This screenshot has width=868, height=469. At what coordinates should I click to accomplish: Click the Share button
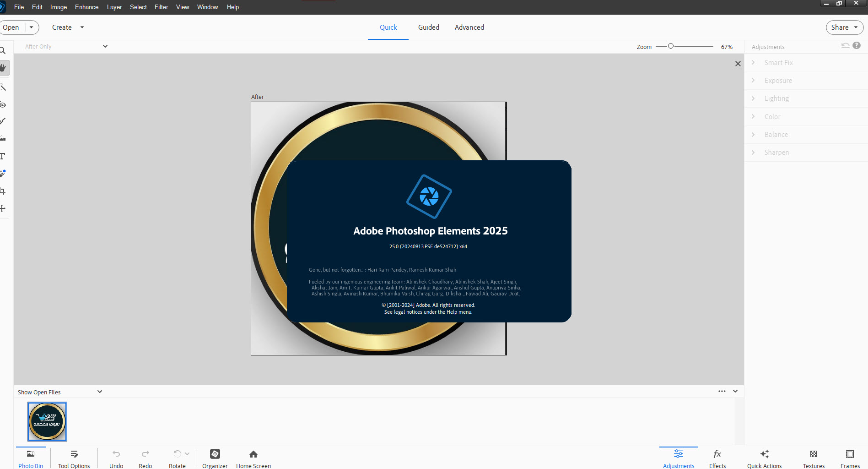(845, 27)
